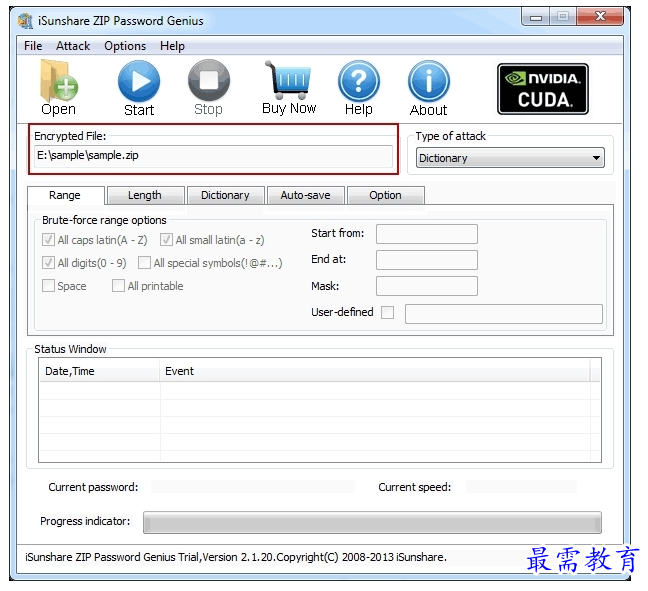Open the Options menu
648x591 pixels.
(x=125, y=46)
